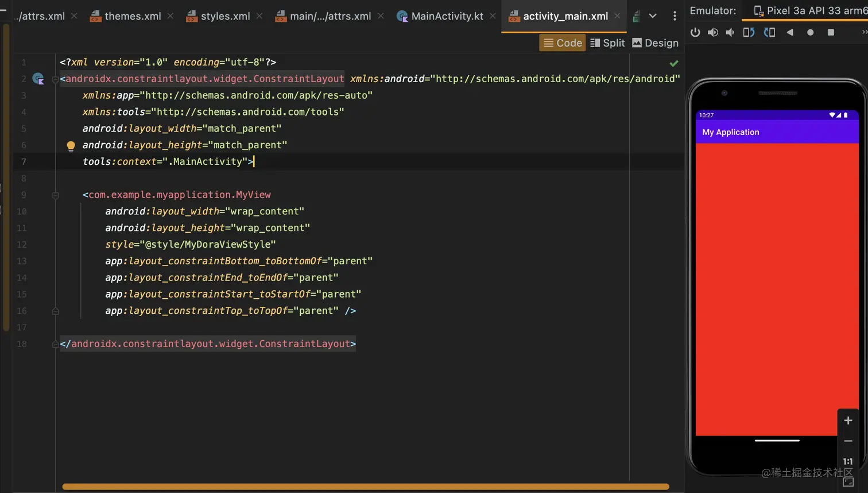Image resolution: width=868 pixels, height=493 pixels.
Task: Click the emulator Home circle button
Action: pyautogui.click(x=810, y=32)
